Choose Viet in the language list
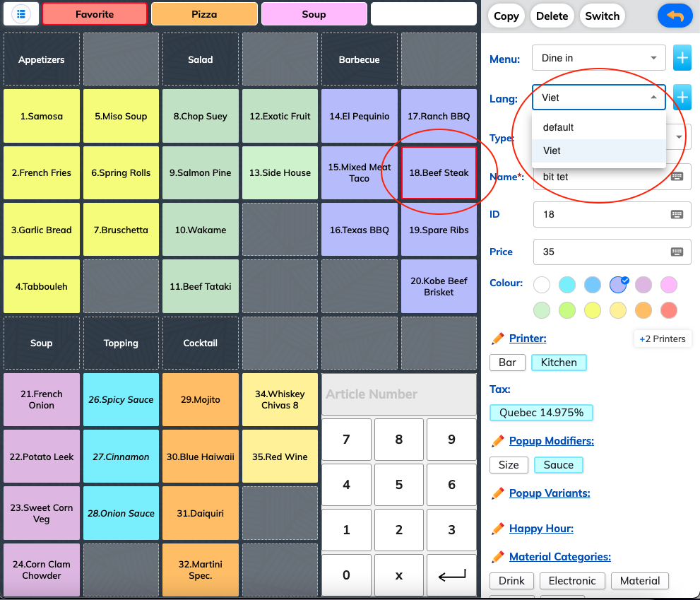This screenshot has height=600, width=700. (x=599, y=151)
